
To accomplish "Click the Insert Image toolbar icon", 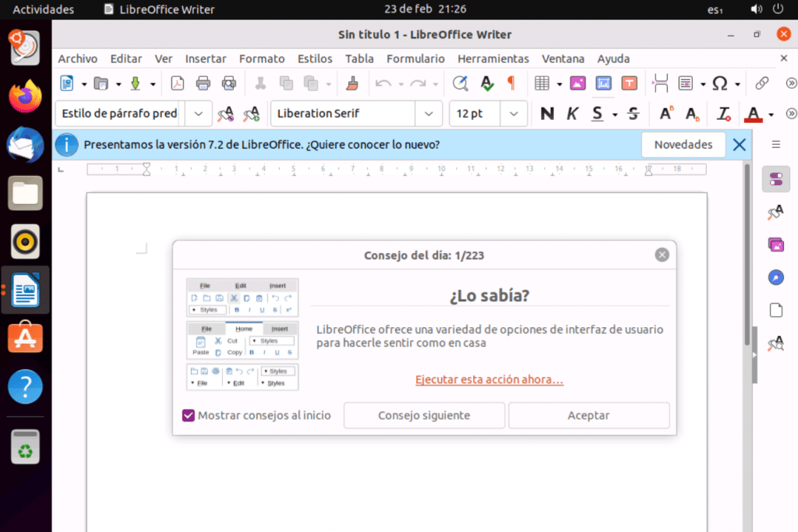I will [x=577, y=83].
